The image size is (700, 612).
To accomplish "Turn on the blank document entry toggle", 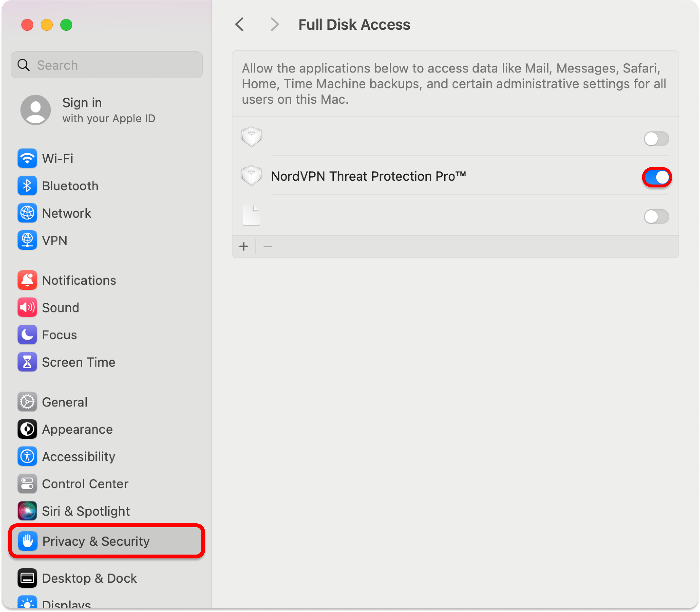I will pos(656,216).
